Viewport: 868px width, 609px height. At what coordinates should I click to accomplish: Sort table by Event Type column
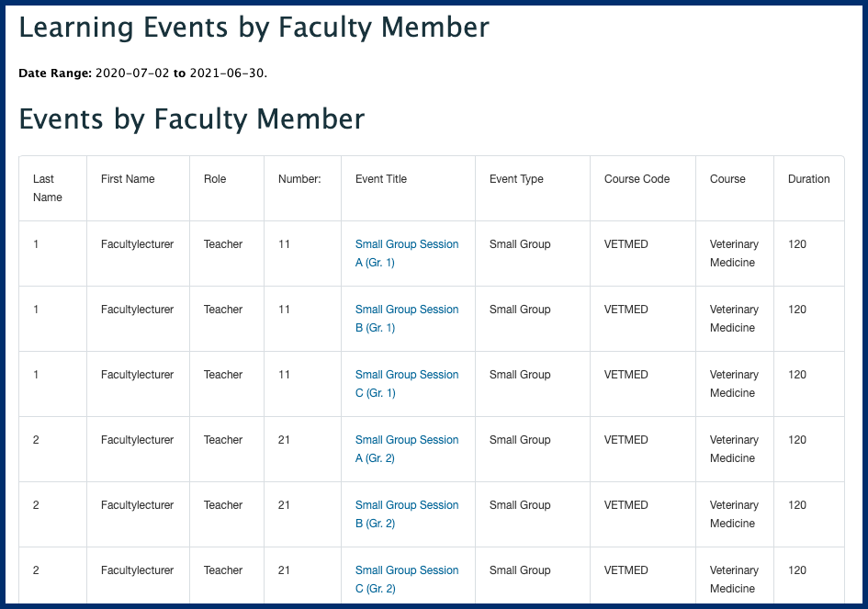point(515,179)
